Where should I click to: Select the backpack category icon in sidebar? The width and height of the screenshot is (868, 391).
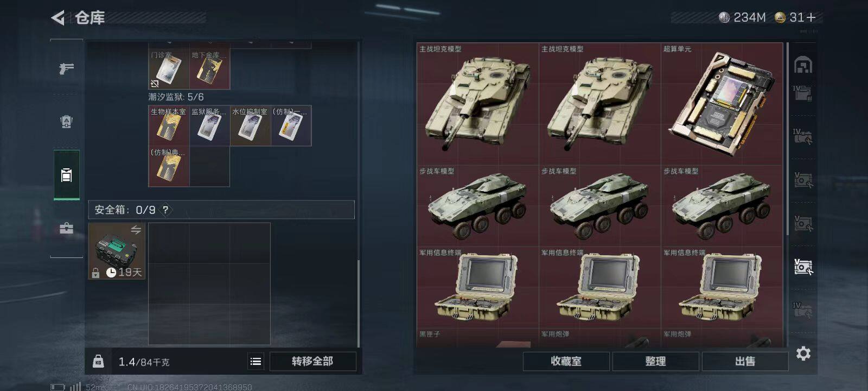pos(66,175)
